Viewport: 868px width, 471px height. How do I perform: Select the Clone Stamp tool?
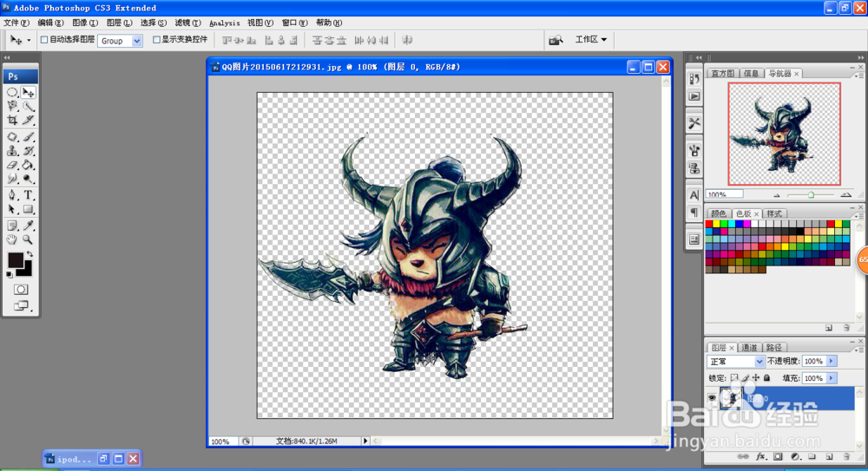(x=12, y=151)
